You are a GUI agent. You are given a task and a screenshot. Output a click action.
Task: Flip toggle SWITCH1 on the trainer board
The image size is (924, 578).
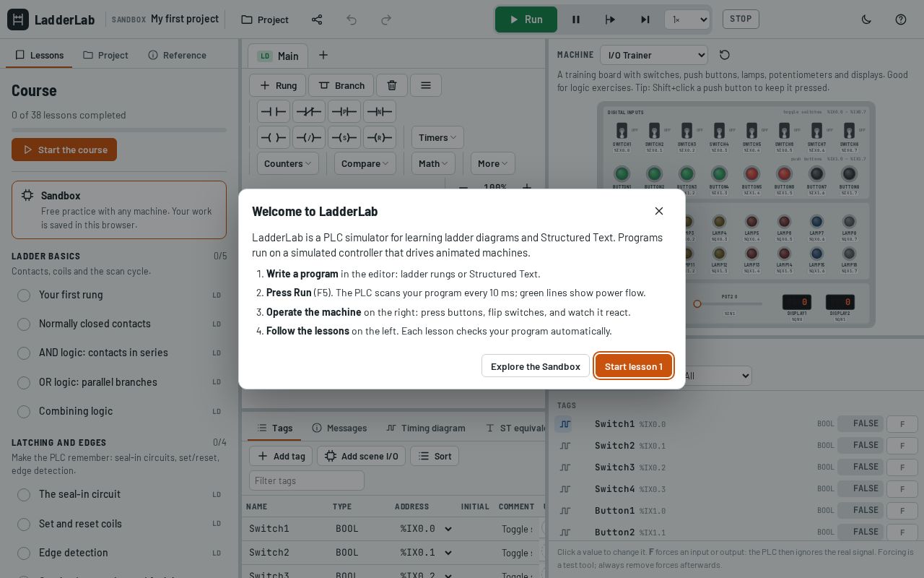[x=622, y=131]
